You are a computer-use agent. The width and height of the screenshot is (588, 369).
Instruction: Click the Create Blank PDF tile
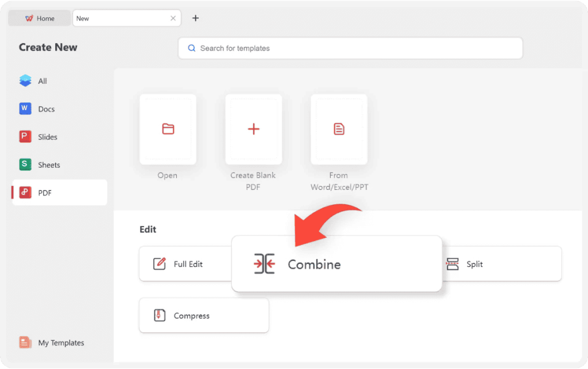tap(253, 129)
